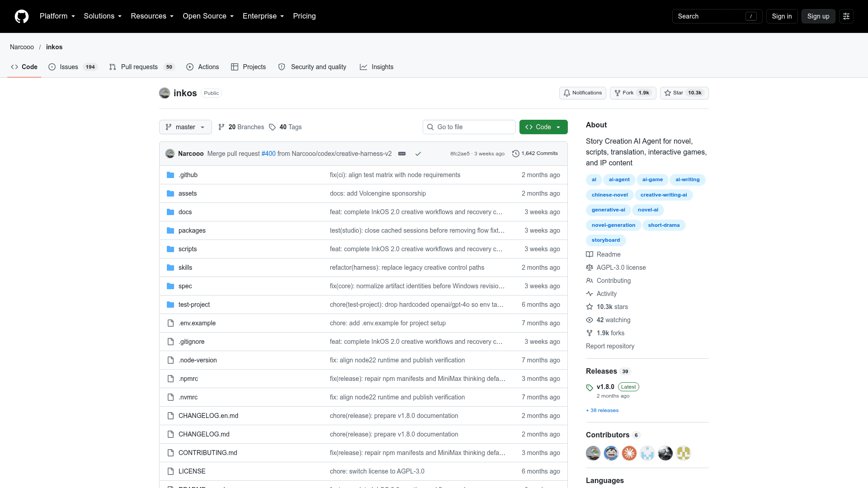Show the 42 watching list
The image size is (868, 488).
609,320
